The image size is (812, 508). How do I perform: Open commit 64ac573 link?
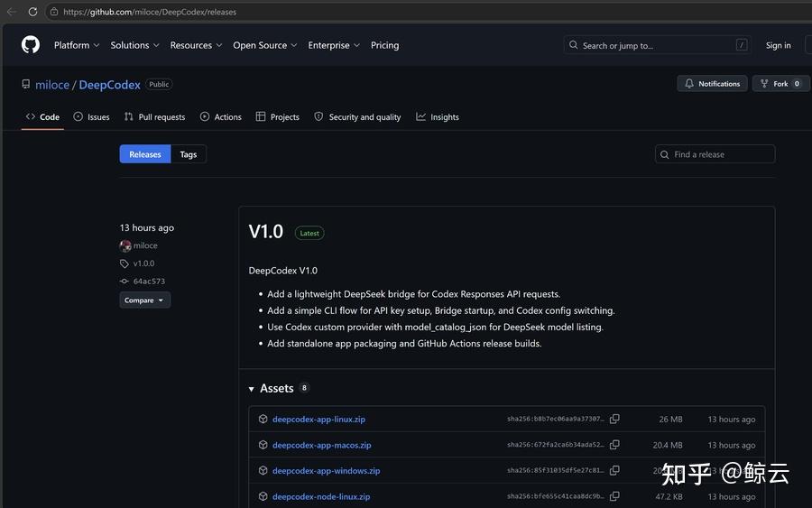(149, 282)
